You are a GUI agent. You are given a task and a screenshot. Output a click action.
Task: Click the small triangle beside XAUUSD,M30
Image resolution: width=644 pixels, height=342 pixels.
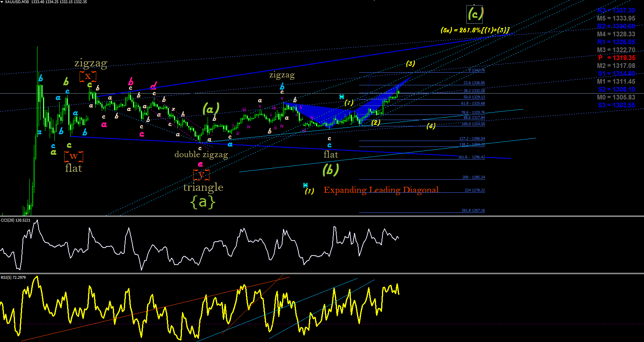(x=2, y=2)
